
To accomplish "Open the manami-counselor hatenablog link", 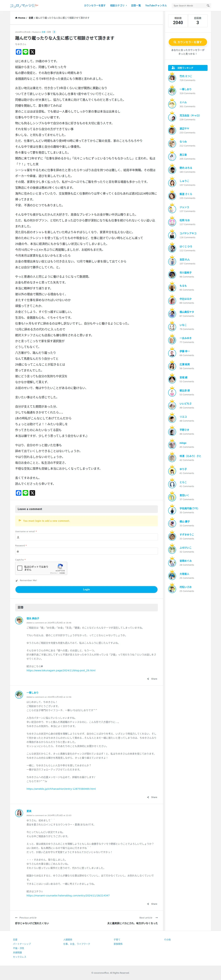I will 68,895.
